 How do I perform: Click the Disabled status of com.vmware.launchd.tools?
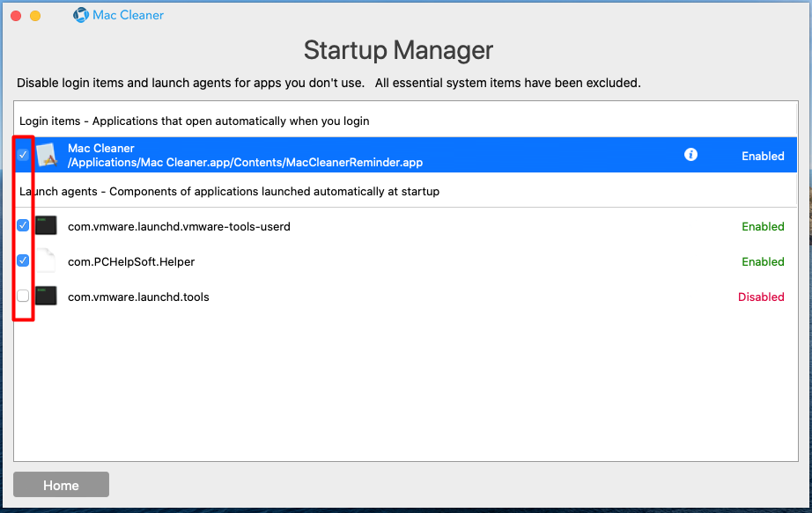(761, 297)
